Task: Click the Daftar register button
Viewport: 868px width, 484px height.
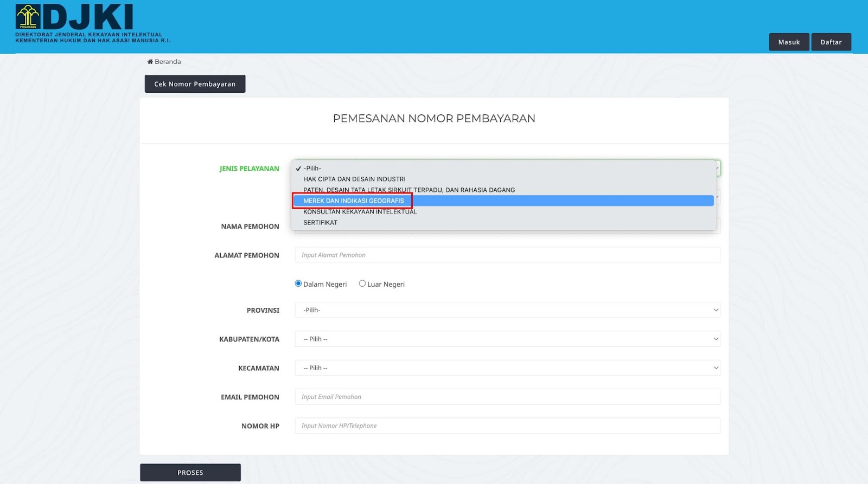Action: (x=831, y=42)
